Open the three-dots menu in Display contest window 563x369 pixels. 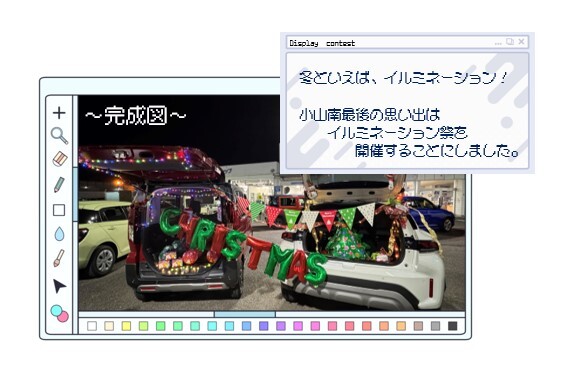498,43
